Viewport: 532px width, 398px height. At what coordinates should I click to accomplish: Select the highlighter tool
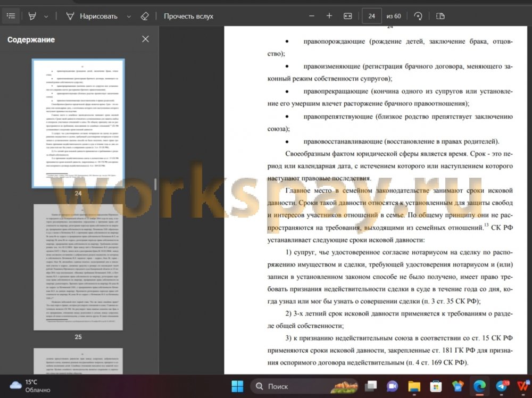[32, 16]
